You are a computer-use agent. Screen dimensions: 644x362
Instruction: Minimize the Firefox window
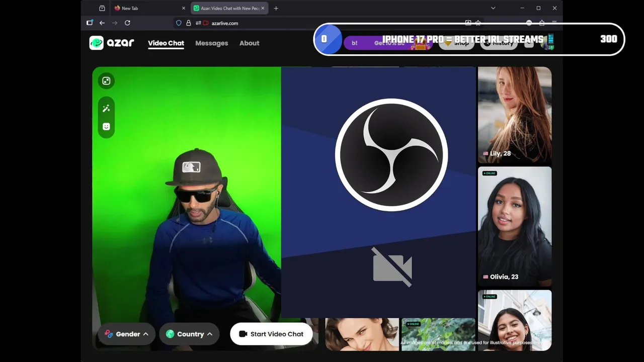pyautogui.click(x=522, y=8)
